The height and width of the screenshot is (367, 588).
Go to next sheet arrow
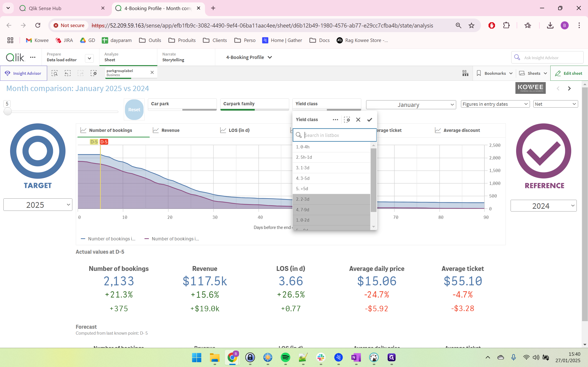click(569, 88)
